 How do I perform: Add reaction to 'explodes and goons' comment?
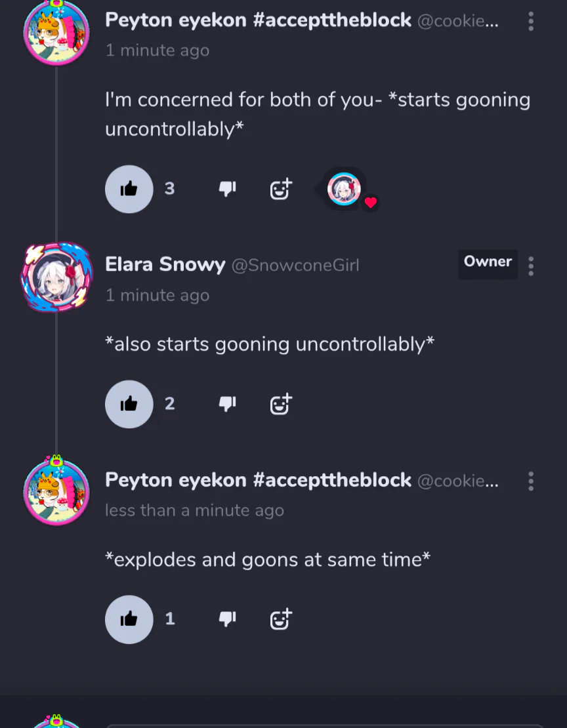[x=281, y=619]
